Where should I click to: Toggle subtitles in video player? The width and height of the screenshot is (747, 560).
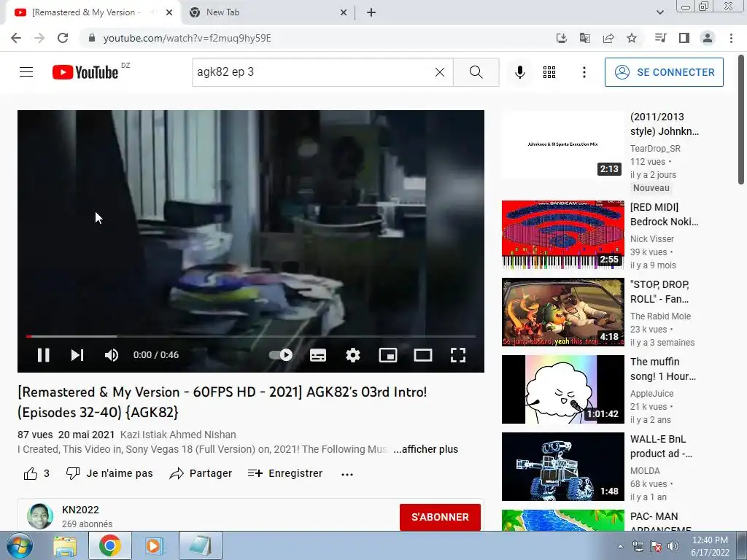[318, 355]
